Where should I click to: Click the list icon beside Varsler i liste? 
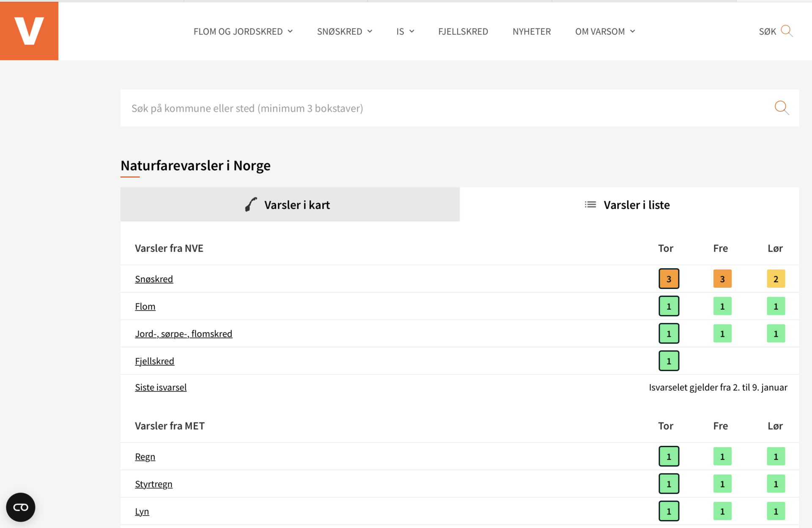coord(590,205)
